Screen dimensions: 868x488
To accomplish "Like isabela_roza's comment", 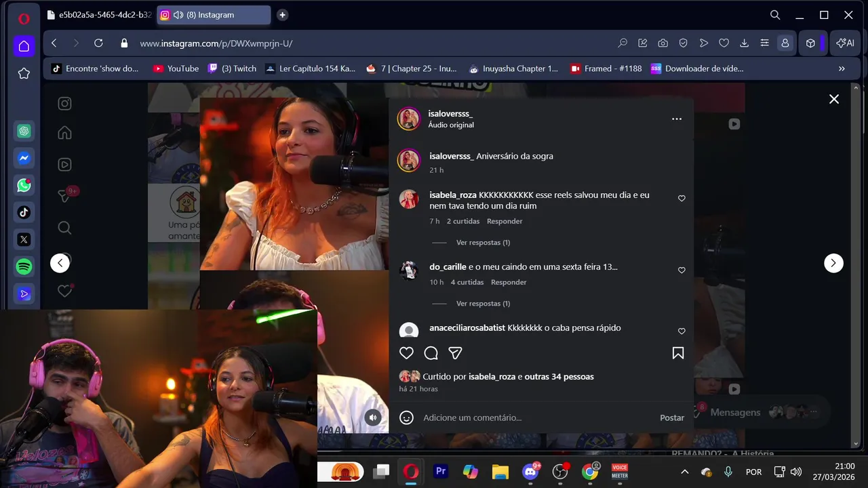I will tap(682, 199).
